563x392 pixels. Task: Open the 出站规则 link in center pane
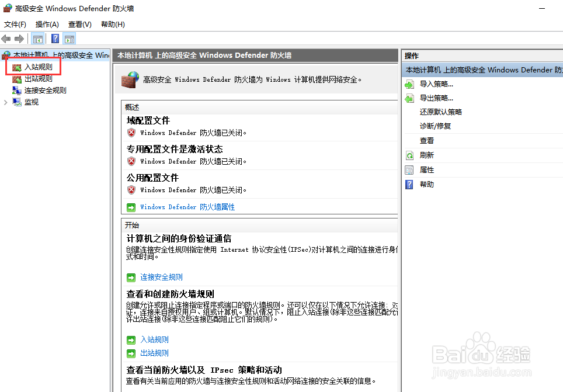coord(154,353)
